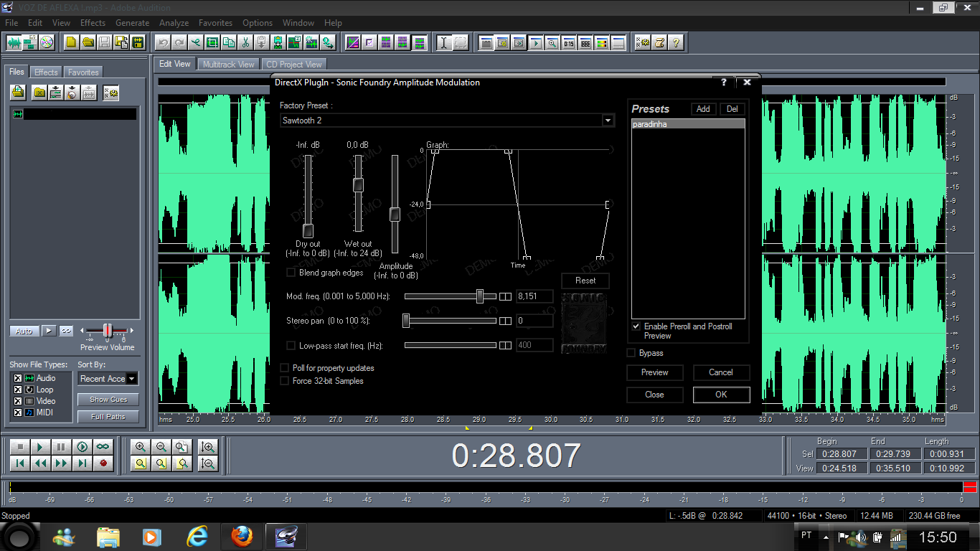Click the Close File icon in Files panel
Viewport: 980px width, 551px height.
click(39, 92)
